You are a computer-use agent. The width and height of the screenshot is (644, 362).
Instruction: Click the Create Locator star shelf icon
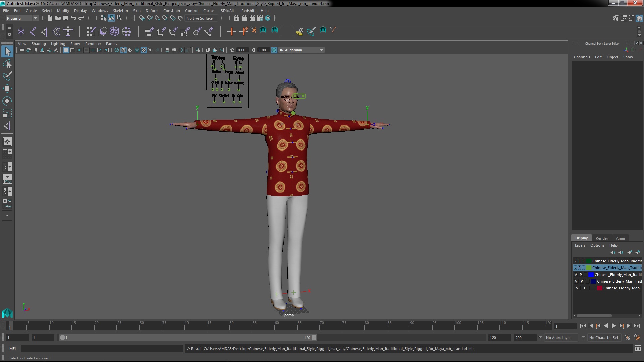[21, 32]
